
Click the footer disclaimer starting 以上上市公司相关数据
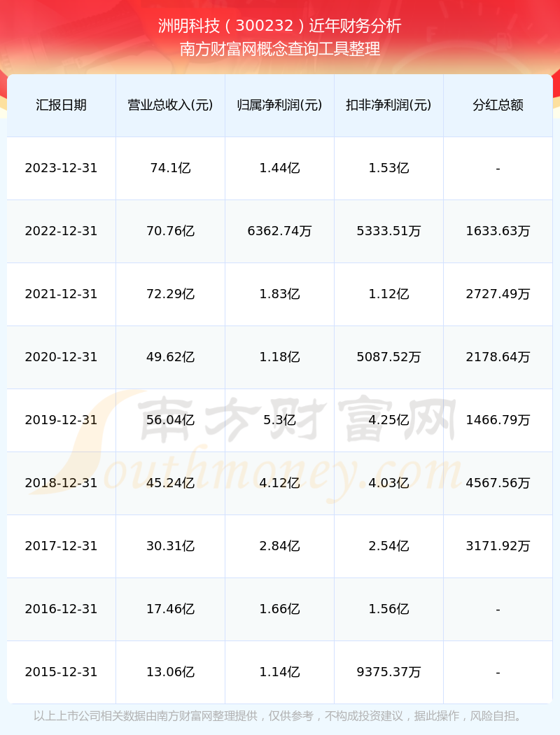(x=280, y=716)
